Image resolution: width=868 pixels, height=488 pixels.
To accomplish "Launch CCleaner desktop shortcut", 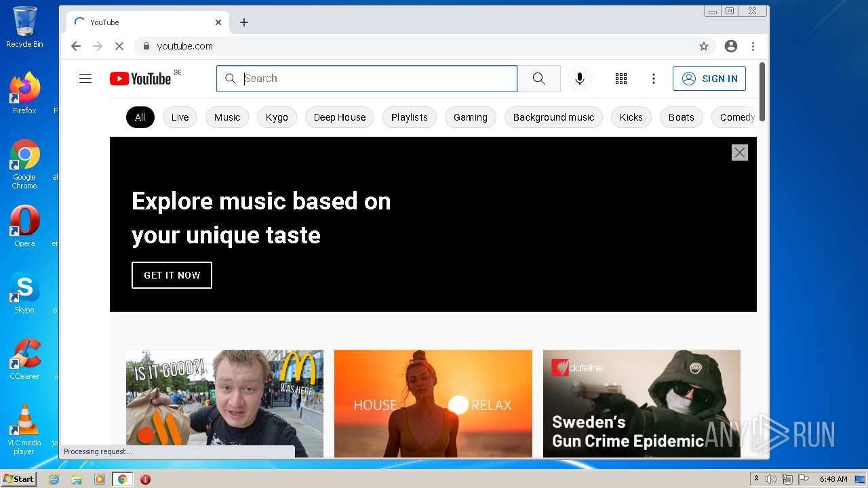I will click(x=24, y=359).
